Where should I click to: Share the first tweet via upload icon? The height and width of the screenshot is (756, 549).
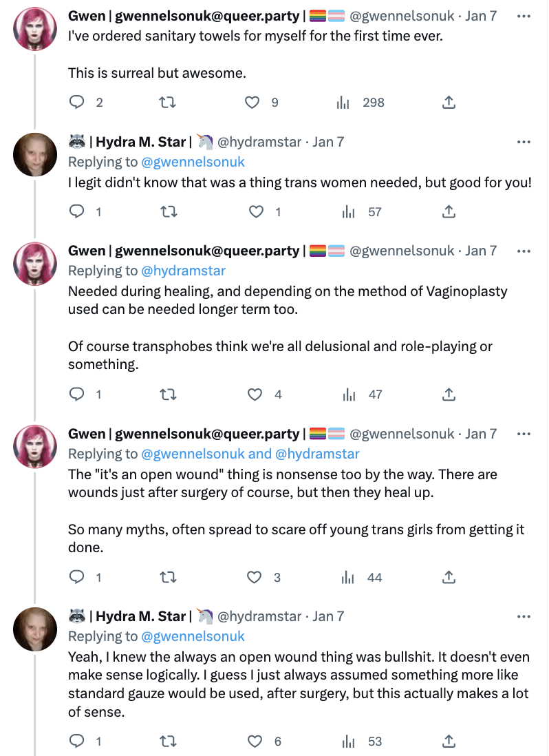pos(449,103)
